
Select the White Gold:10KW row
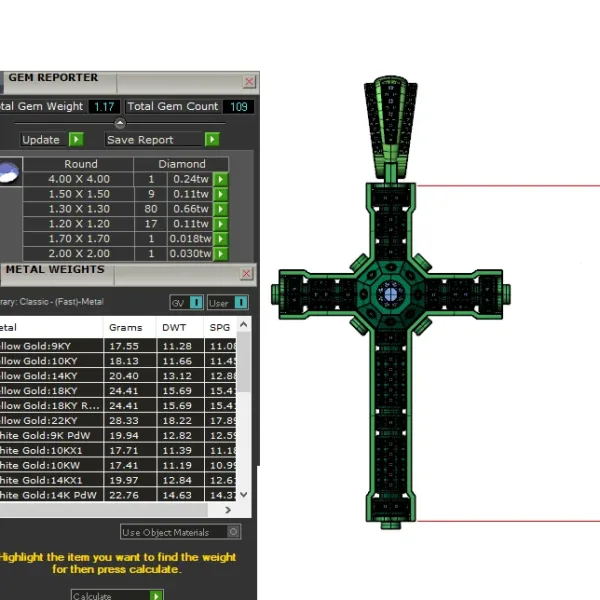pyautogui.click(x=118, y=465)
